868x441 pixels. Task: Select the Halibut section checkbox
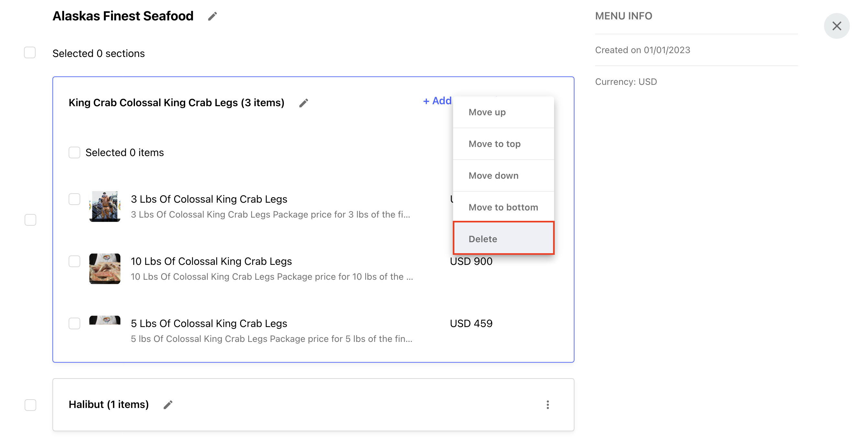tap(30, 405)
